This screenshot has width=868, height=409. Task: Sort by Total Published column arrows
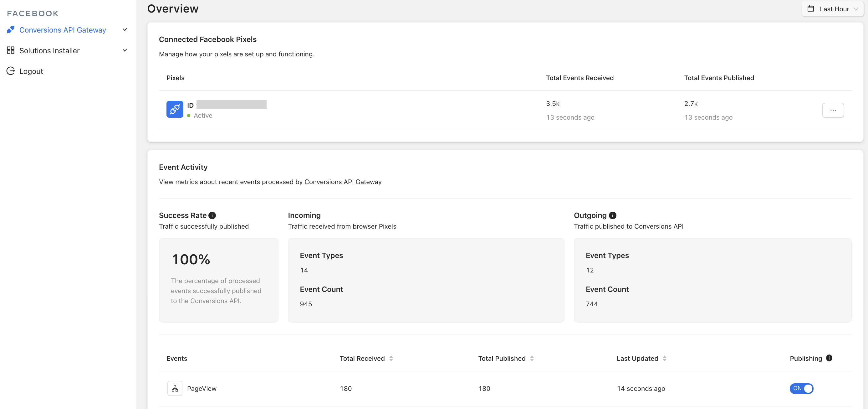(532, 358)
